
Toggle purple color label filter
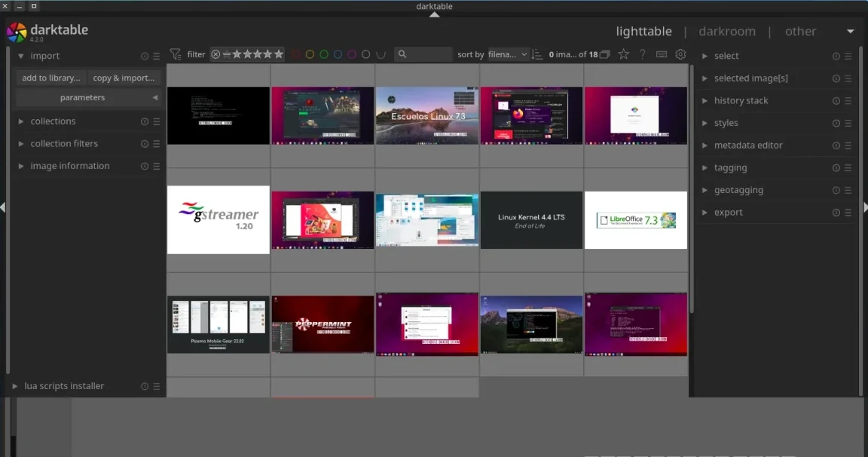352,54
